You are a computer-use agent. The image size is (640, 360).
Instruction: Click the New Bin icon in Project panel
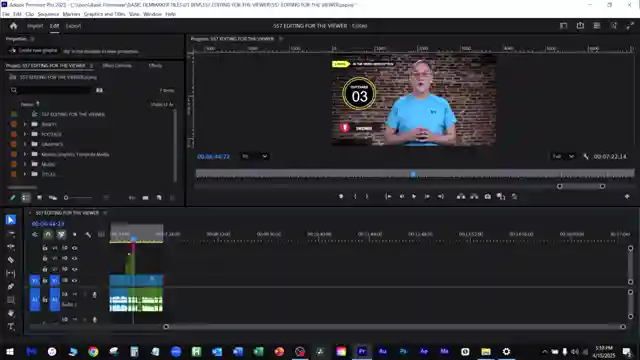(145, 198)
